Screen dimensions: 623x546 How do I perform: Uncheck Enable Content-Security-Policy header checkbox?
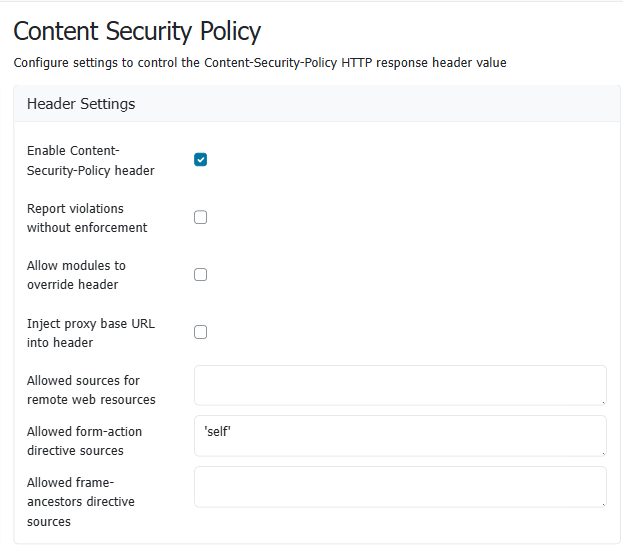click(x=200, y=160)
